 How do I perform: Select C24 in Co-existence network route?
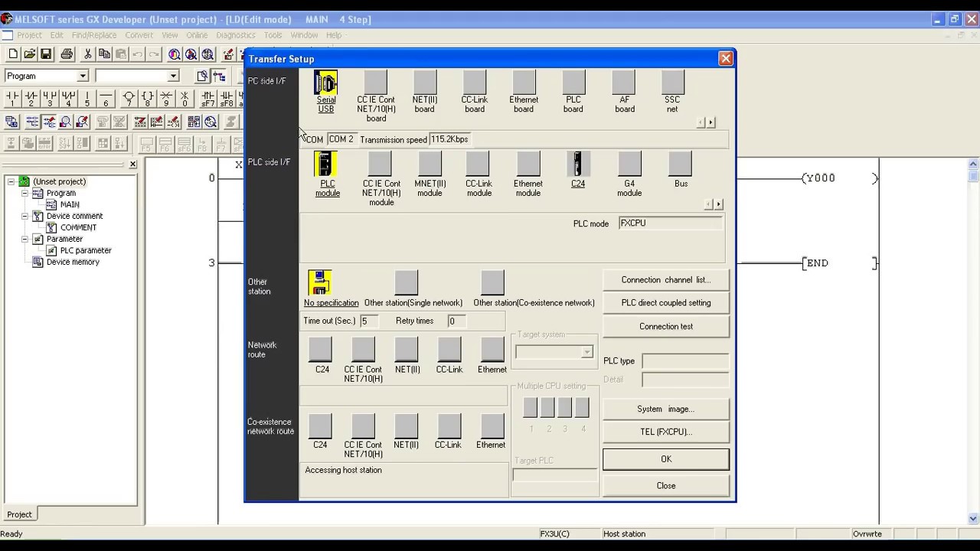click(320, 426)
